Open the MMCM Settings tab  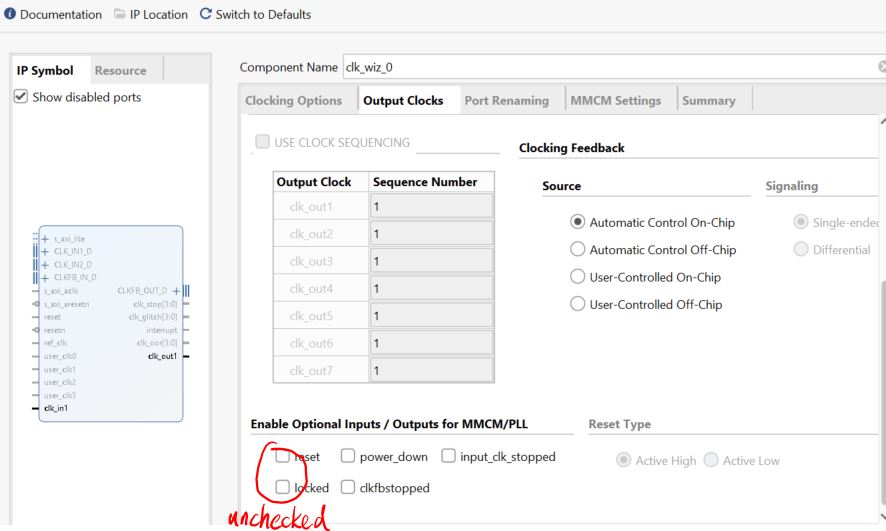pyautogui.click(x=615, y=101)
